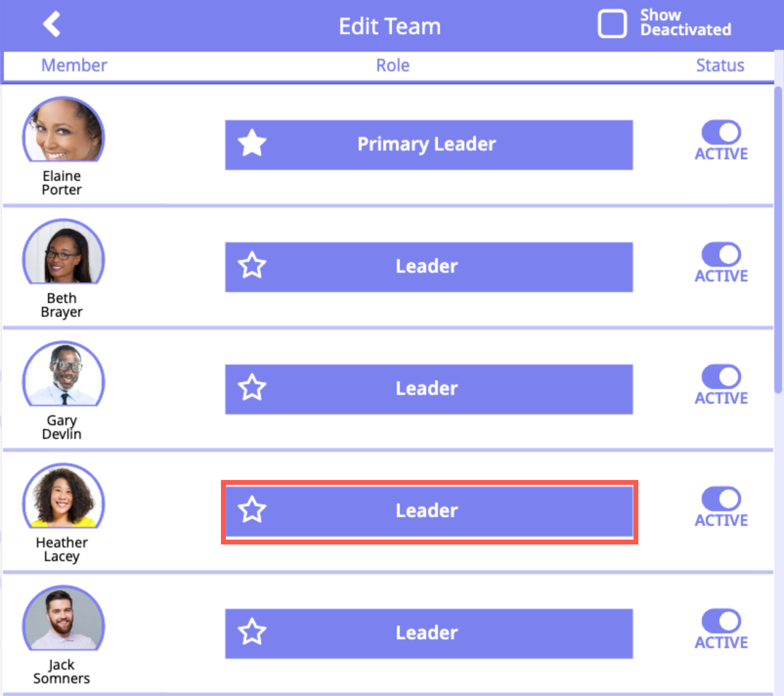Click Beth Brayer's outline star icon
The width and height of the screenshot is (784, 696).
(252, 265)
